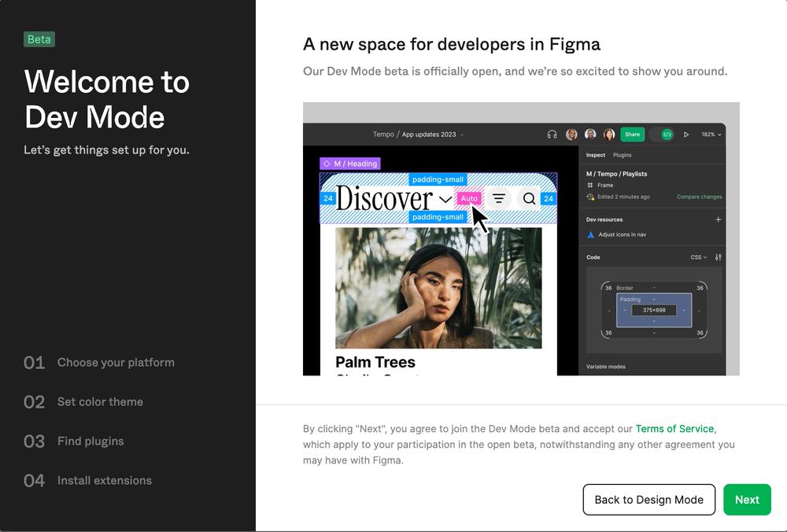Open the CSS language dropdown in preview
This screenshot has height=532, width=787.
coord(698,257)
